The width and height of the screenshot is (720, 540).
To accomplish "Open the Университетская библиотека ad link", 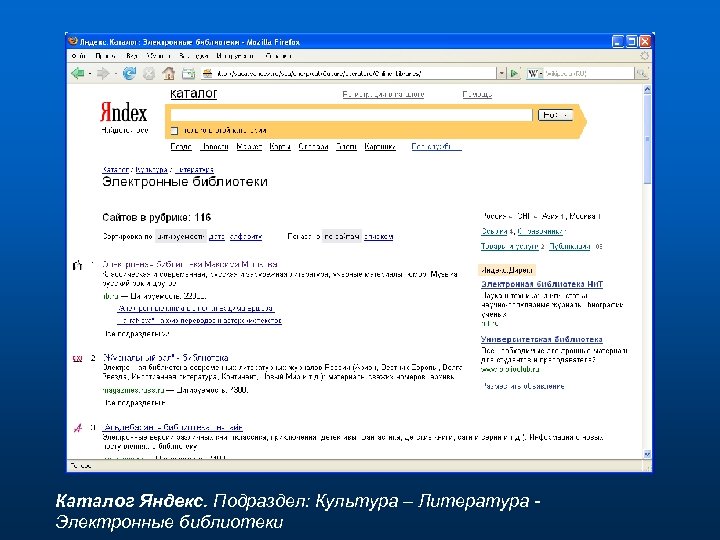I will tap(542, 339).
